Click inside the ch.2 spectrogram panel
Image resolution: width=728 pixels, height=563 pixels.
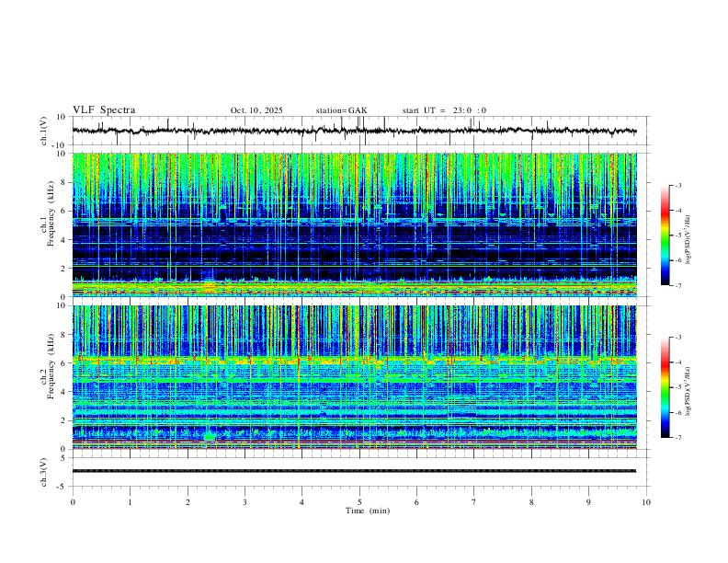pyautogui.click(x=354, y=377)
